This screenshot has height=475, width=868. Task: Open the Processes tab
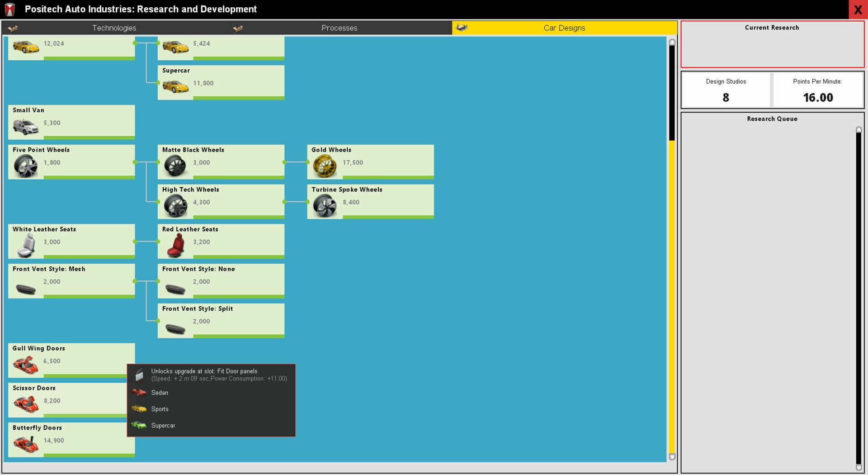click(x=339, y=28)
